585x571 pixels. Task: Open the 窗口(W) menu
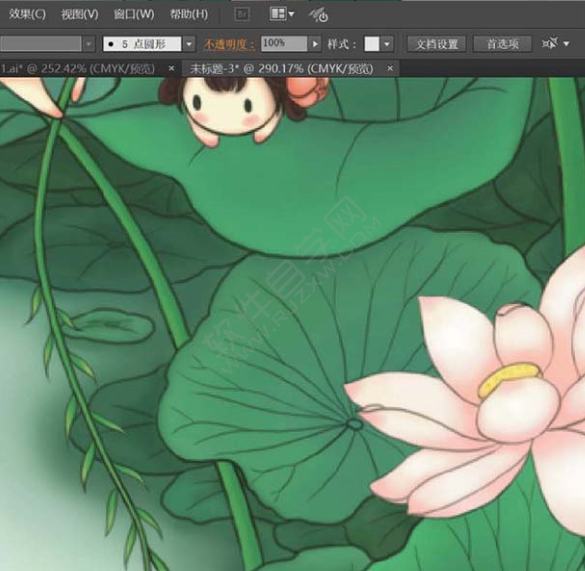[x=134, y=15]
